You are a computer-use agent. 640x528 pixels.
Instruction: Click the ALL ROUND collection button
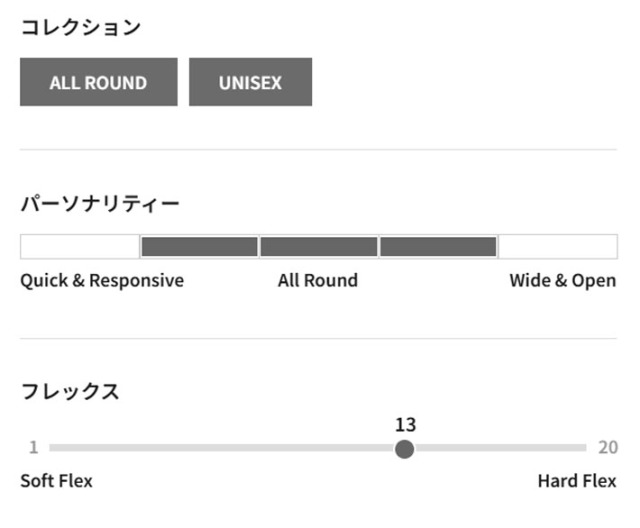pos(98,82)
